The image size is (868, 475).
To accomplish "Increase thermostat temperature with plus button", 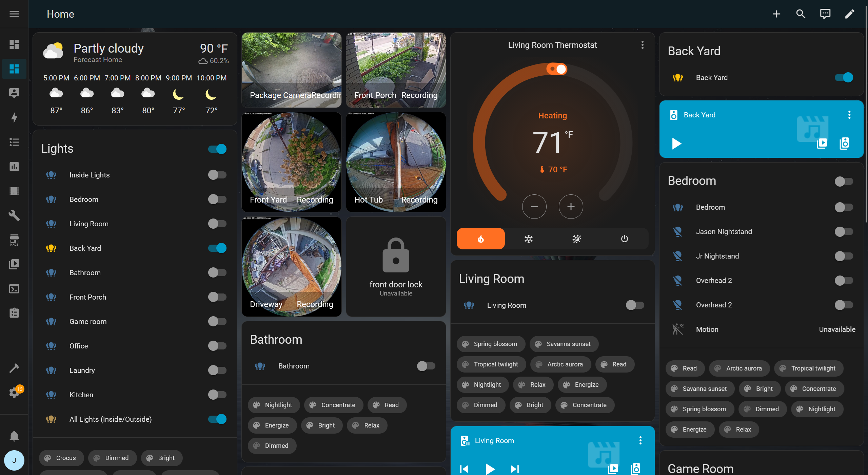I will tap(571, 207).
